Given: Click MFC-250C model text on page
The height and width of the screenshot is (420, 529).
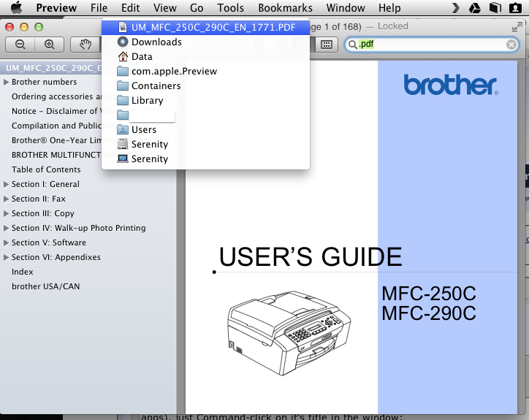Looking at the screenshot, I should [428, 294].
